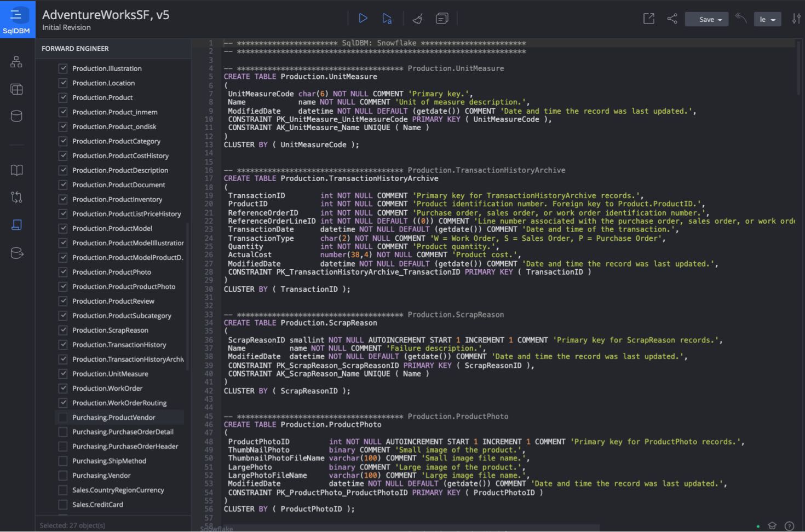Open the data dictionary book icon
Screen dimensions: 805x532
(16, 170)
